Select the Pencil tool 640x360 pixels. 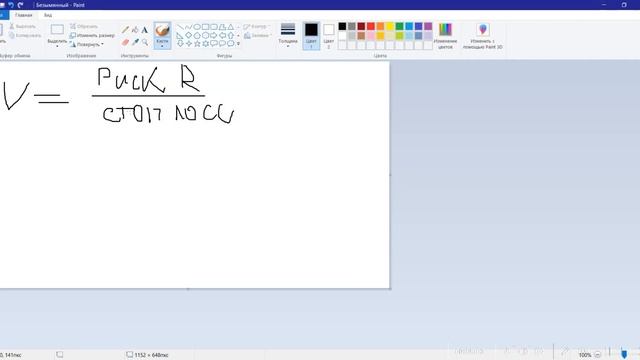click(125, 30)
